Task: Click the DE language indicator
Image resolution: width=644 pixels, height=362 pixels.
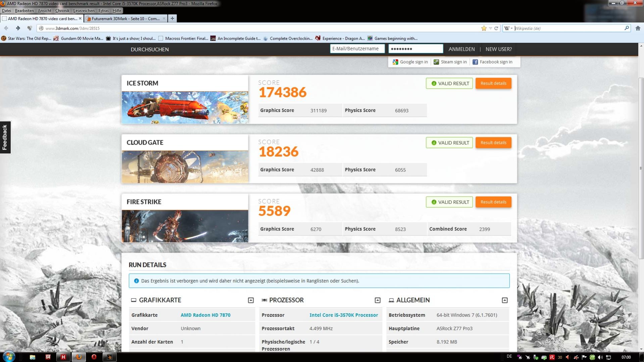Action: tap(509, 356)
